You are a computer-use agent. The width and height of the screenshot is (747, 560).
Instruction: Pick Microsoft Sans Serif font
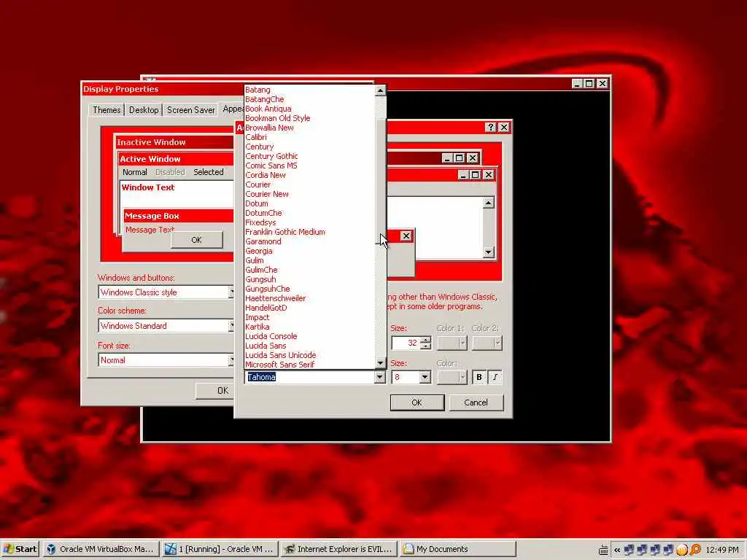point(280,365)
